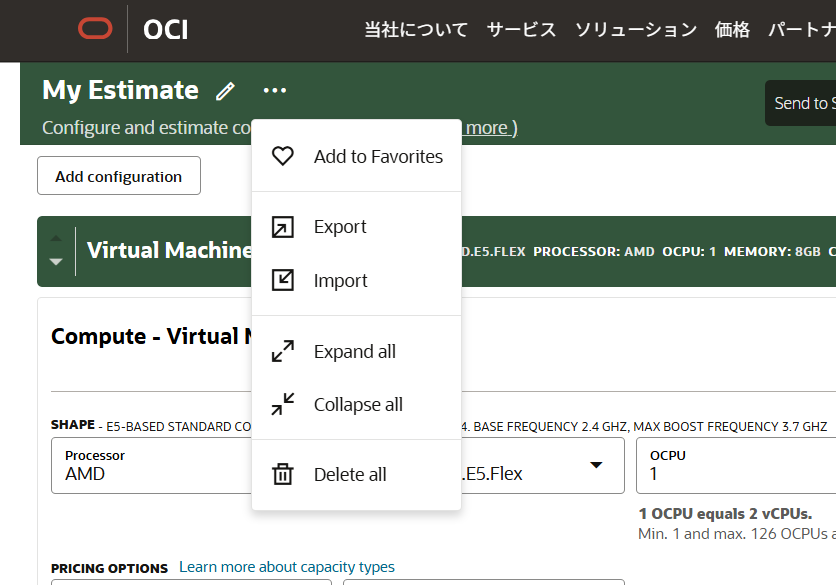
Task: Click the Collapse all arrows icon
Action: tap(283, 404)
